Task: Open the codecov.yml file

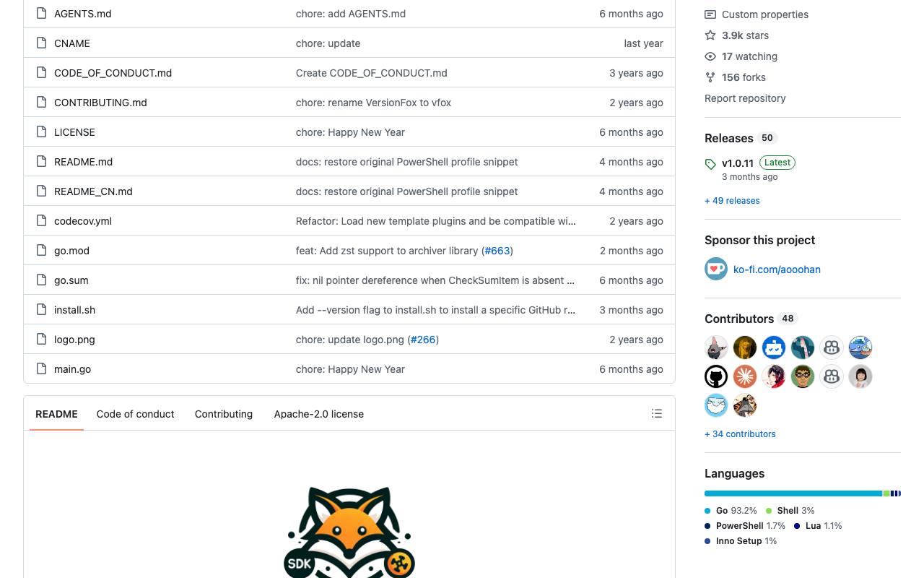Action: 83,221
